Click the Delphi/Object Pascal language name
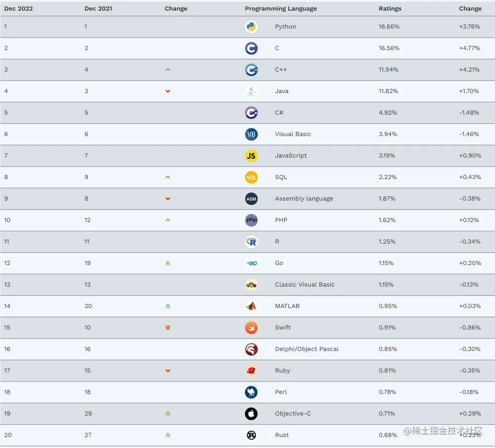The image size is (495, 448). 307,349
